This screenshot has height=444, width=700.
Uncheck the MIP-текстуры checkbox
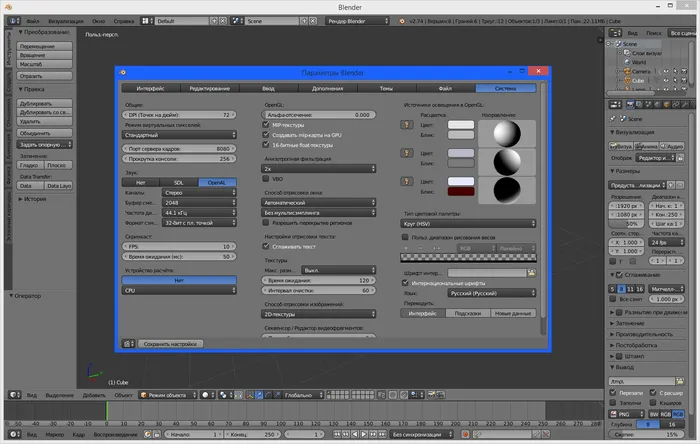[266, 125]
